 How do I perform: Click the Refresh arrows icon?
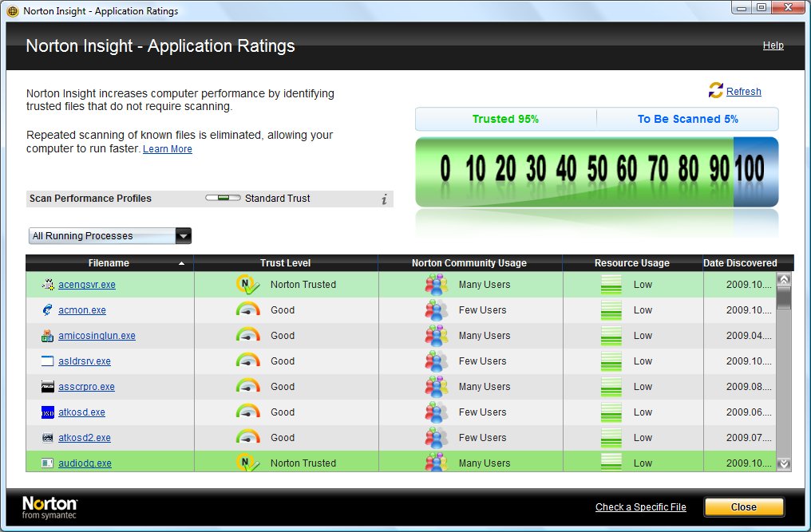point(715,90)
